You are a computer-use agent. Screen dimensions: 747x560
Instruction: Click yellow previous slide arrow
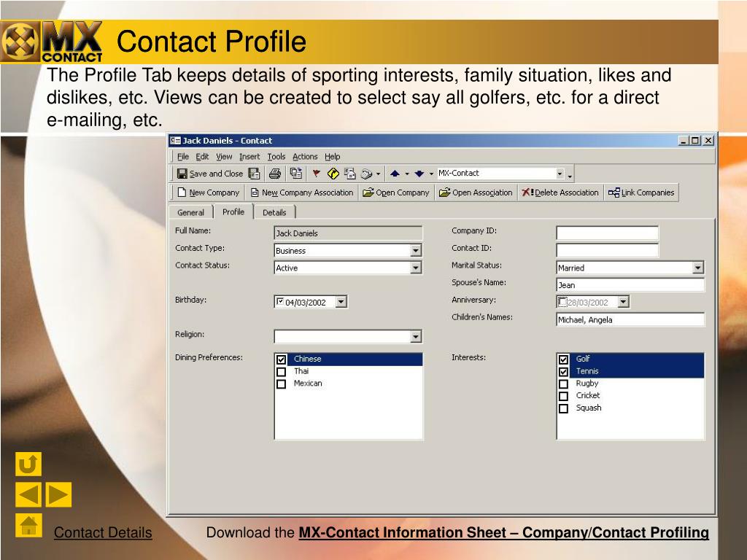tap(28, 494)
